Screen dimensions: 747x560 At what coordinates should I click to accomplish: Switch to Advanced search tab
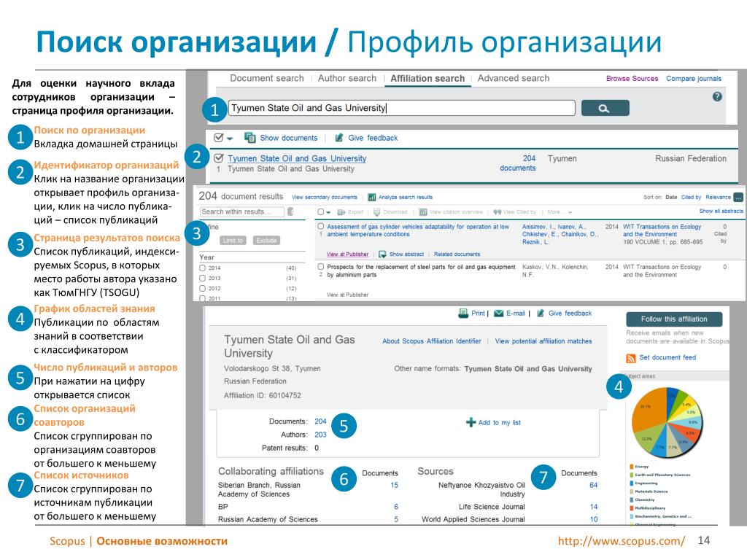(x=513, y=78)
